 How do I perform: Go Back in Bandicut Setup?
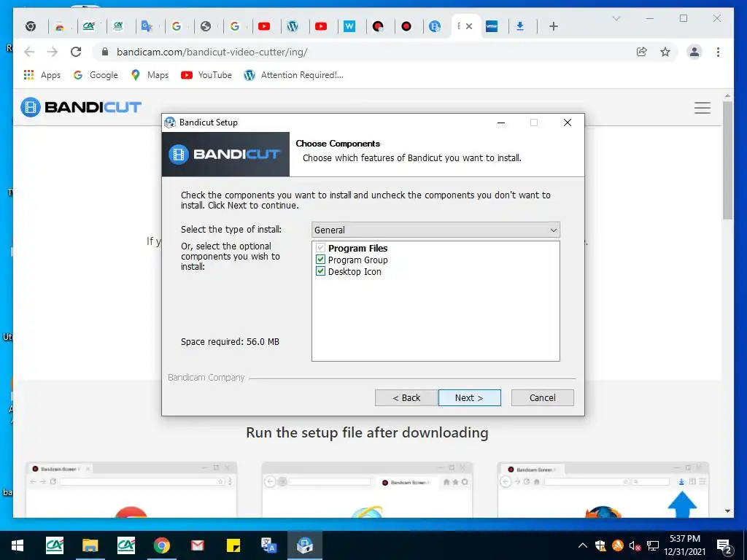[406, 397]
